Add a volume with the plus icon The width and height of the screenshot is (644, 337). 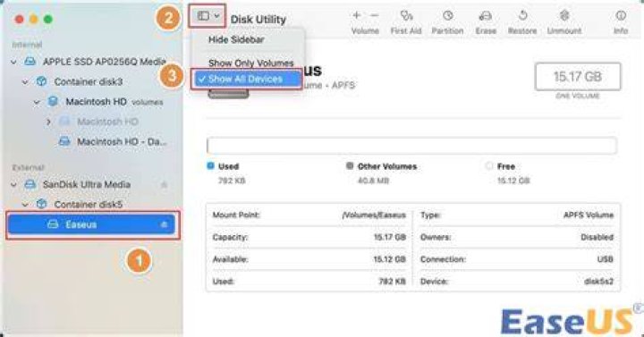click(x=357, y=15)
